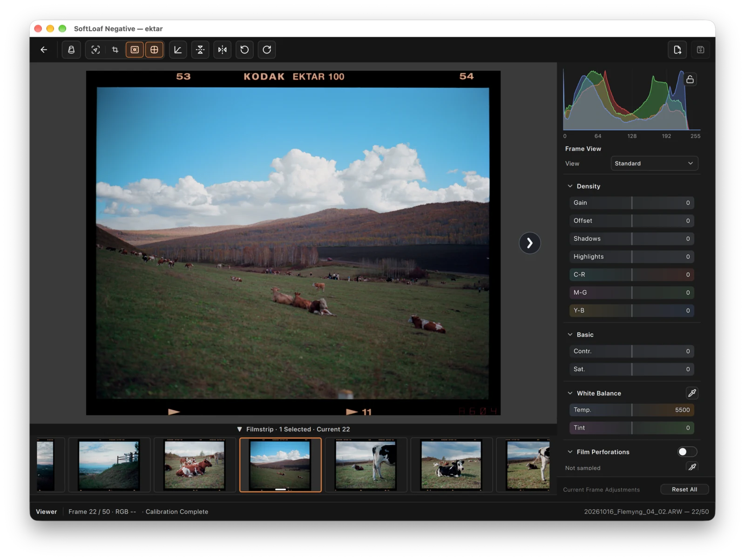This screenshot has height=560, width=745.
Task: Flip the image vertically
Action: point(200,50)
